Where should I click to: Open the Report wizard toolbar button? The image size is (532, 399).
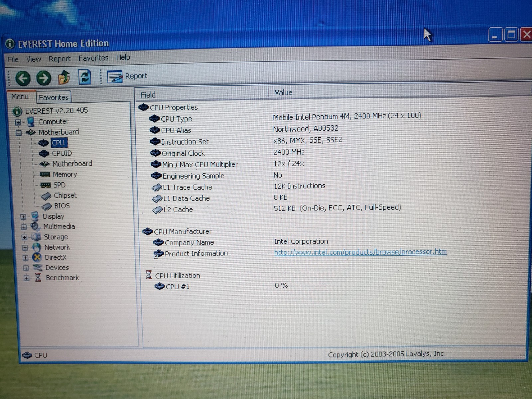127,76
